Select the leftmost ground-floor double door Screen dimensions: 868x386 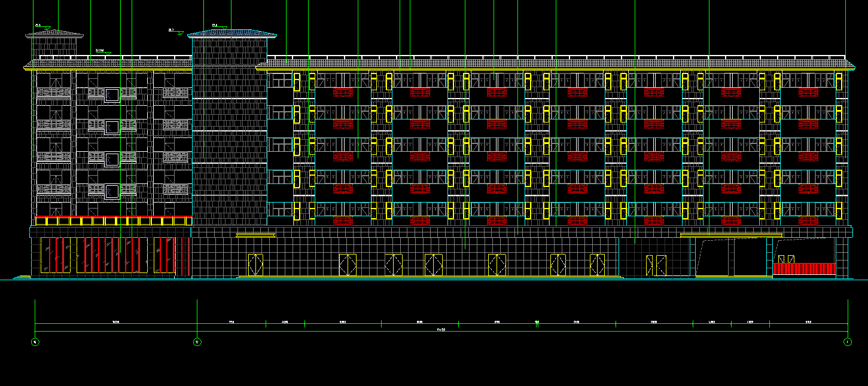[x=255, y=264]
